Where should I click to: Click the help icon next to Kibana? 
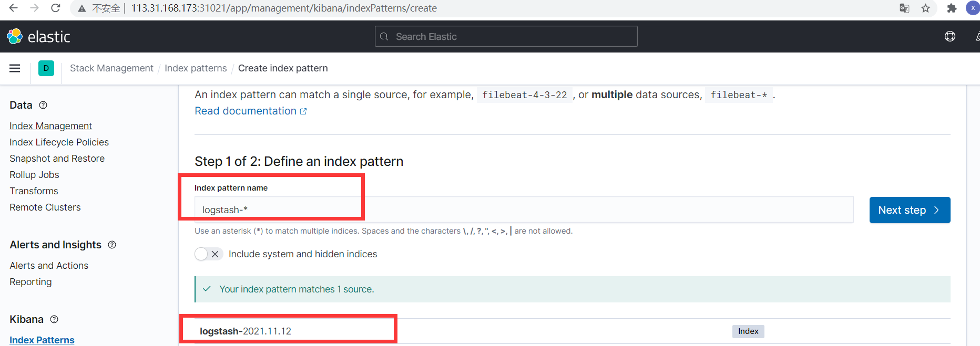coord(54,319)
